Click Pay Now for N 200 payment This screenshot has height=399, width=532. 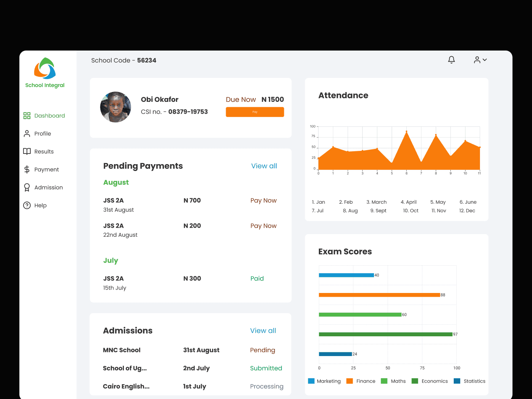click(x=263, y=226)
